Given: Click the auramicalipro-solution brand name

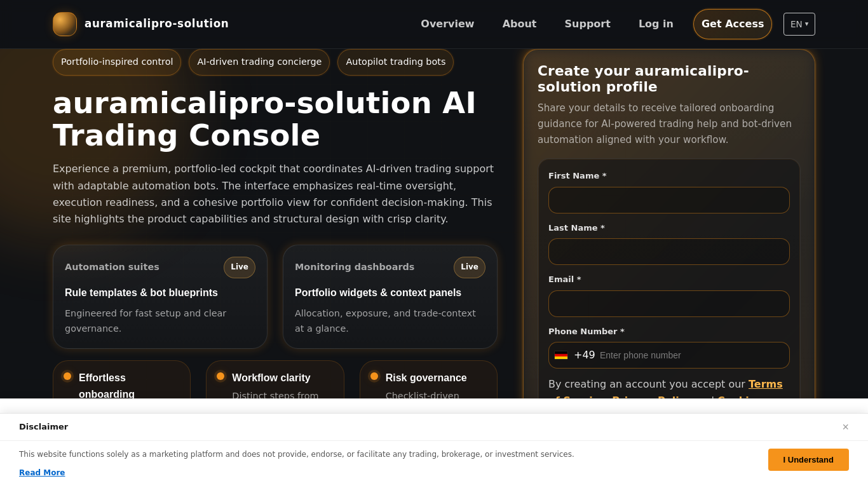Looking at the screenshot, I should pos(156,24).
